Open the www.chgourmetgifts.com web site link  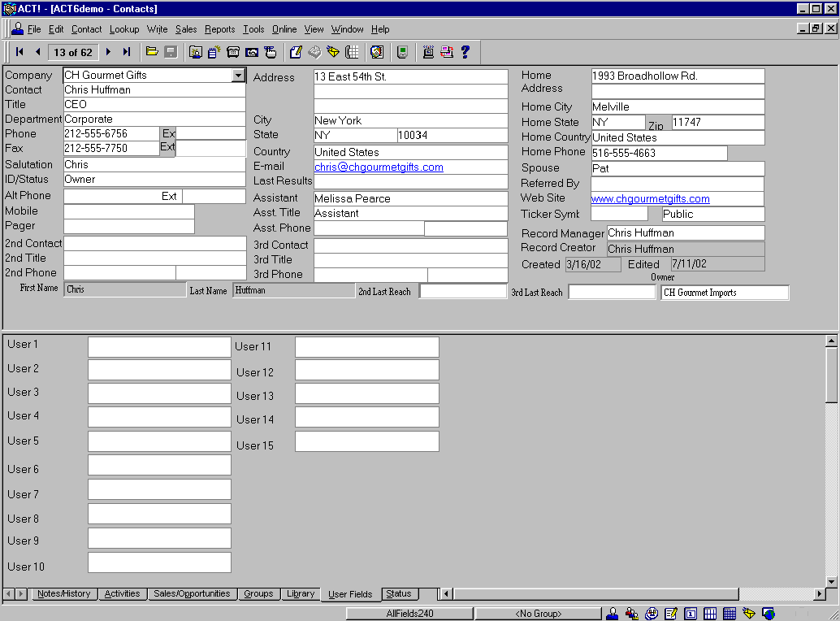(x=651, y=199)
